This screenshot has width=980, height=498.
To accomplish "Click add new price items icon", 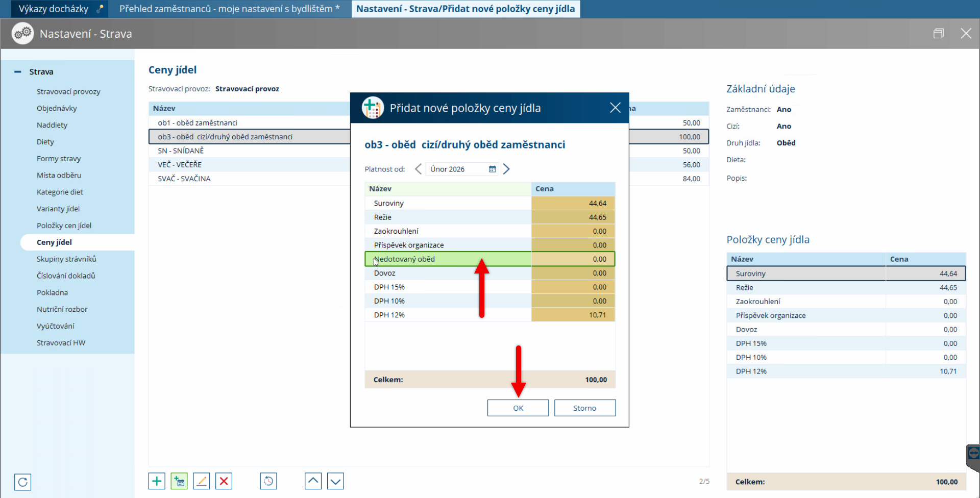I will click(179, 481).
